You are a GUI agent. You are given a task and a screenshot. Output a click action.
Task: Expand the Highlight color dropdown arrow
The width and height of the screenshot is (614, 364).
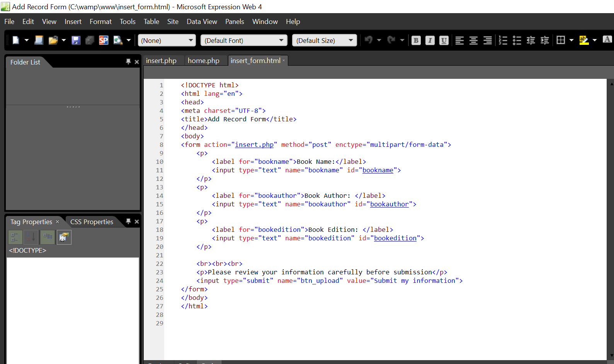pos(595,40)
